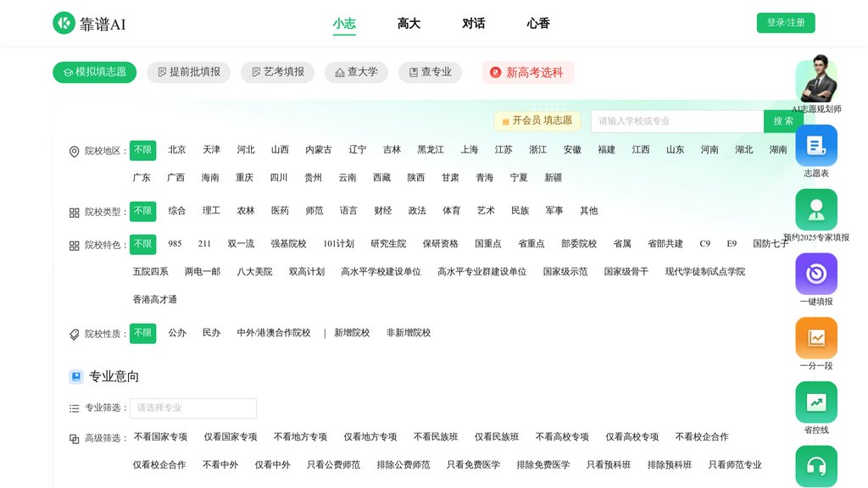
Task: Open the 请选择专业 dropdown
Action: [x=192, y=408]
